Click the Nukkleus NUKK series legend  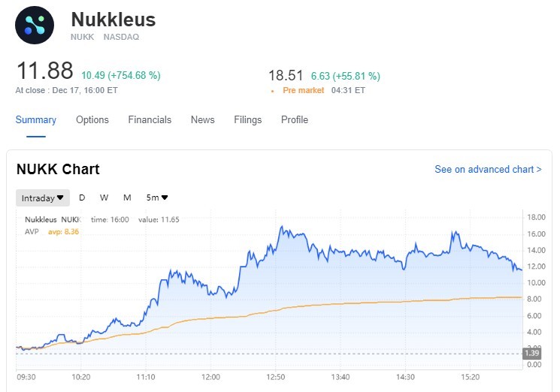[52, 220]
